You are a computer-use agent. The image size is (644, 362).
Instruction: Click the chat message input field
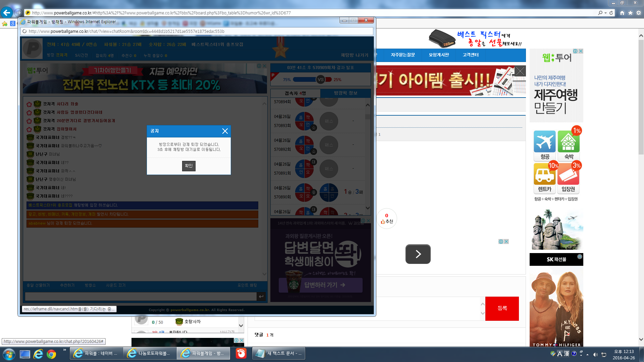click(141, 296)
